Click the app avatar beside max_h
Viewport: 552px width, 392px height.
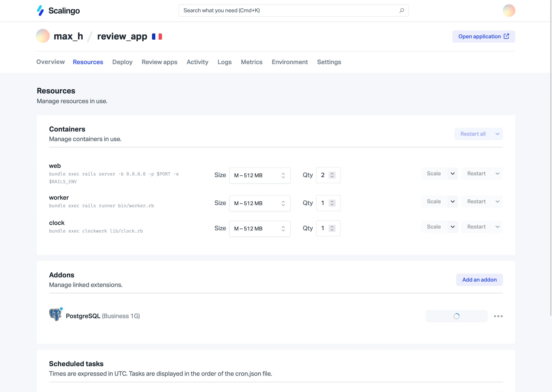(43, 36)
